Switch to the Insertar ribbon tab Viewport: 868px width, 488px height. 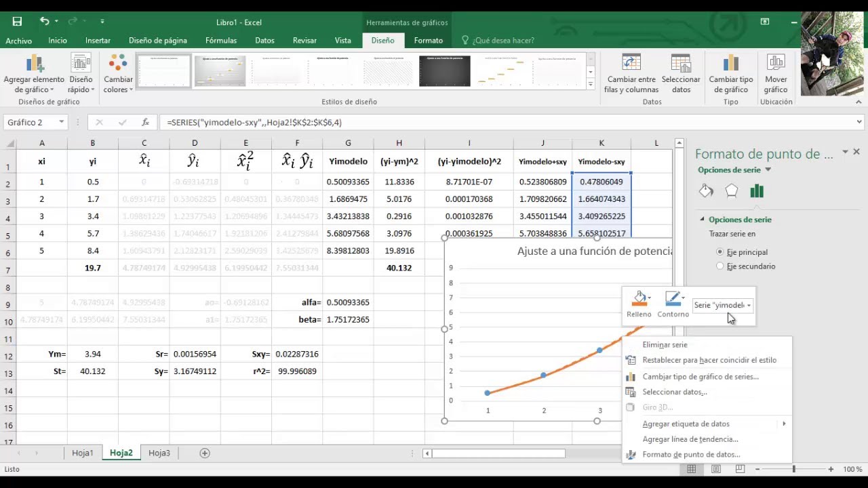point(98,41)
